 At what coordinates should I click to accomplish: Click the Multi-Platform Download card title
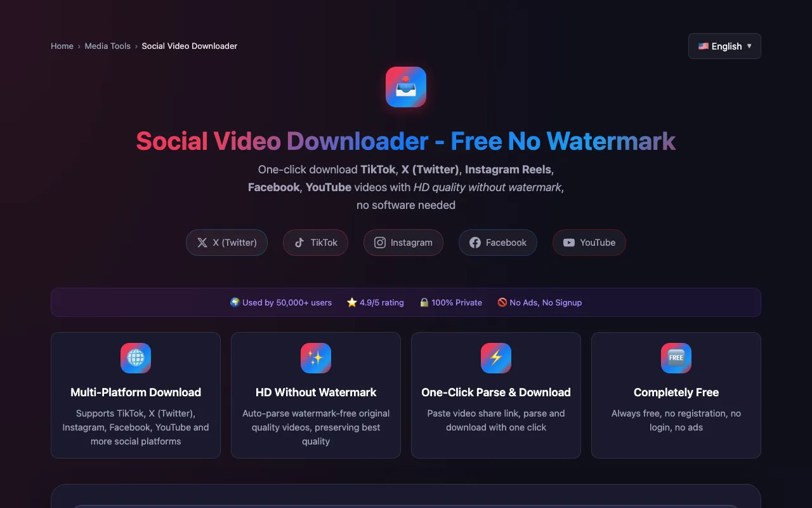click(x=136, y=392)
